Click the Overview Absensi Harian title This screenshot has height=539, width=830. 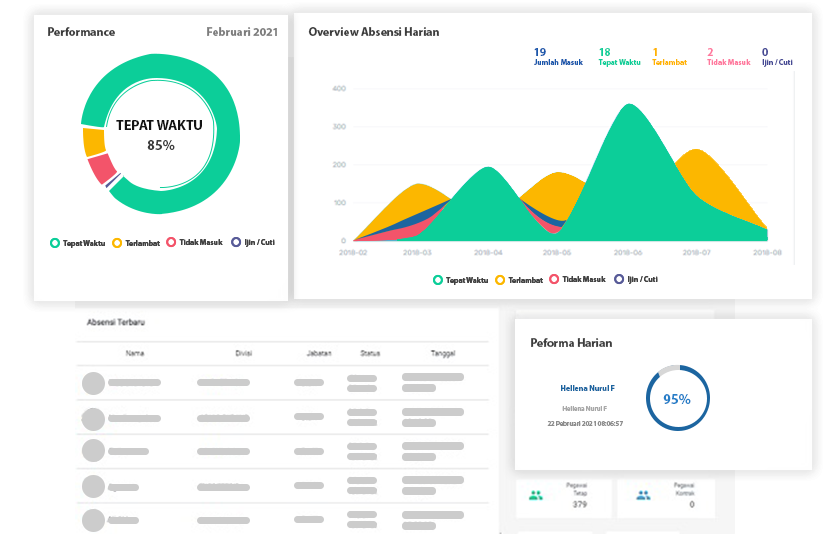(x=374, y=32)
